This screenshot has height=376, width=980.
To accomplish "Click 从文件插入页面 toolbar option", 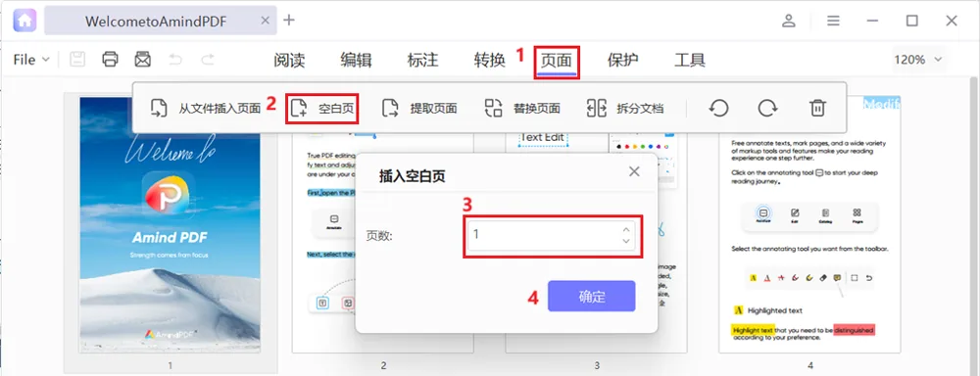I will (205, 108).
